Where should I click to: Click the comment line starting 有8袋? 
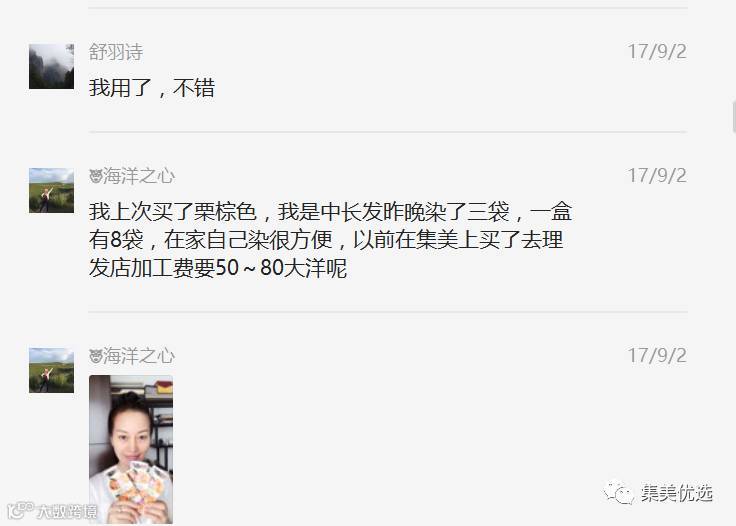(x=326, y=240)
